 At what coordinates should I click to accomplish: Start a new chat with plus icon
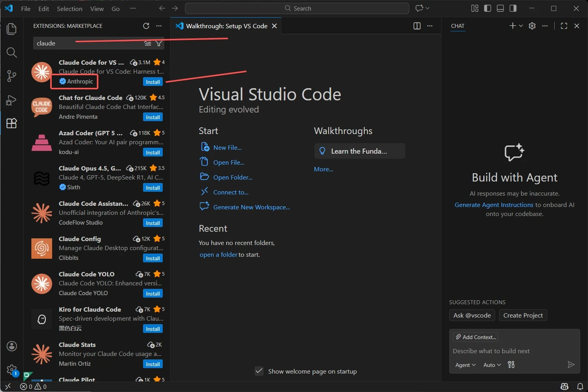tap(513, 26)
